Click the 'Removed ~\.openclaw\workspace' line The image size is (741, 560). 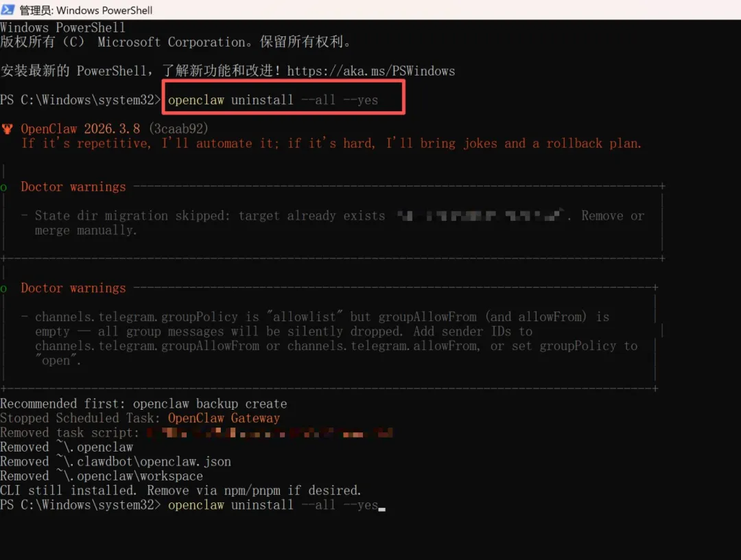[x=102, y=476]
